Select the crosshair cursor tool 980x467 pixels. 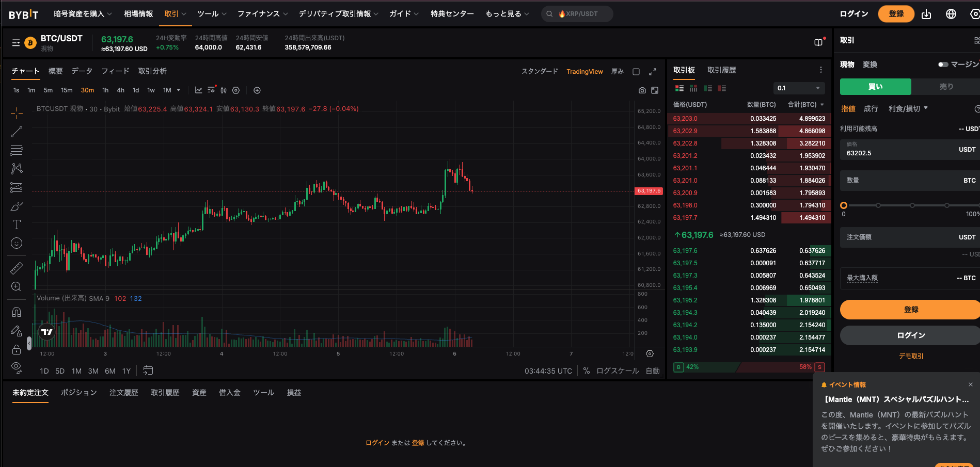(x=17, y=112)
